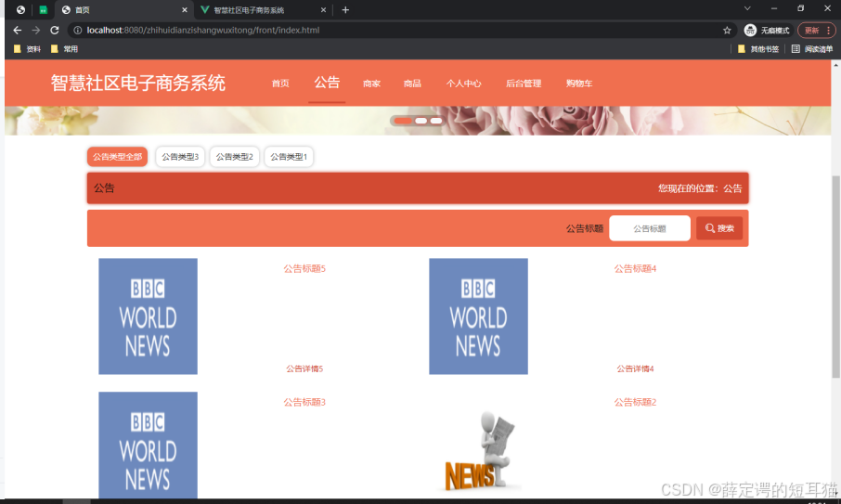Reload the page with the refresh icon
The width and height of the screenshot is (841, 504).
tap(55, 30)
